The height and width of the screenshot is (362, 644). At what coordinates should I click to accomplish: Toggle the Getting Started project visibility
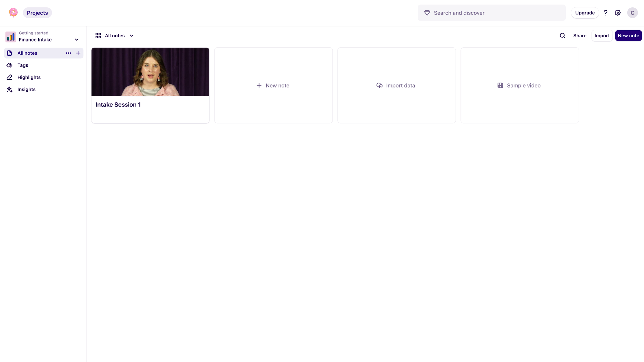[76, 39]
